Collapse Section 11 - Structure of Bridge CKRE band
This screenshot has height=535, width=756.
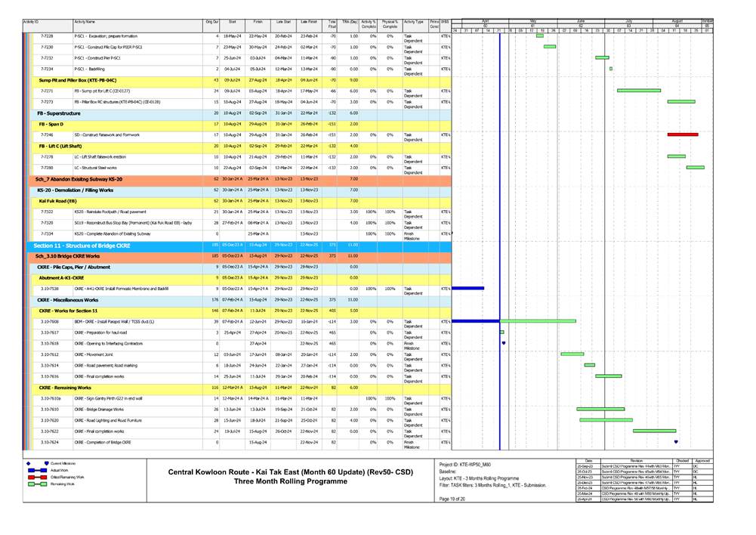pos(73,246)
